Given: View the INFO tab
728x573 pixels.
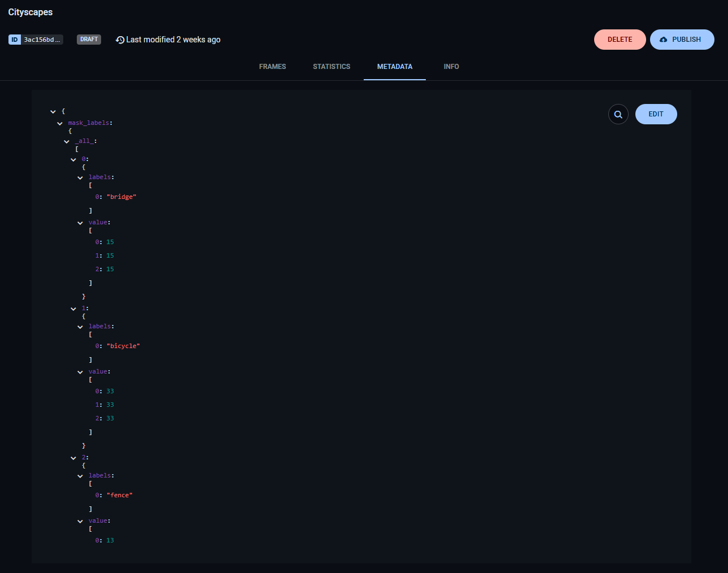Looking at the screenshot, I should point(451,66).
